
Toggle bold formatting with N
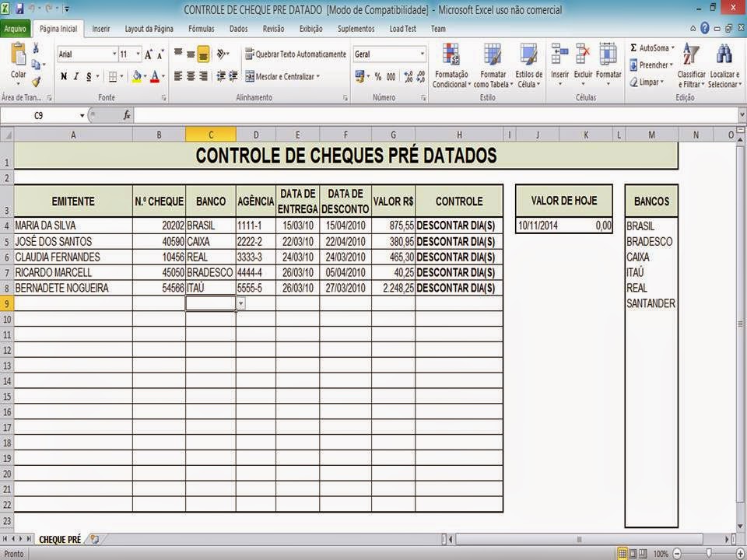[x=63, y=76]
